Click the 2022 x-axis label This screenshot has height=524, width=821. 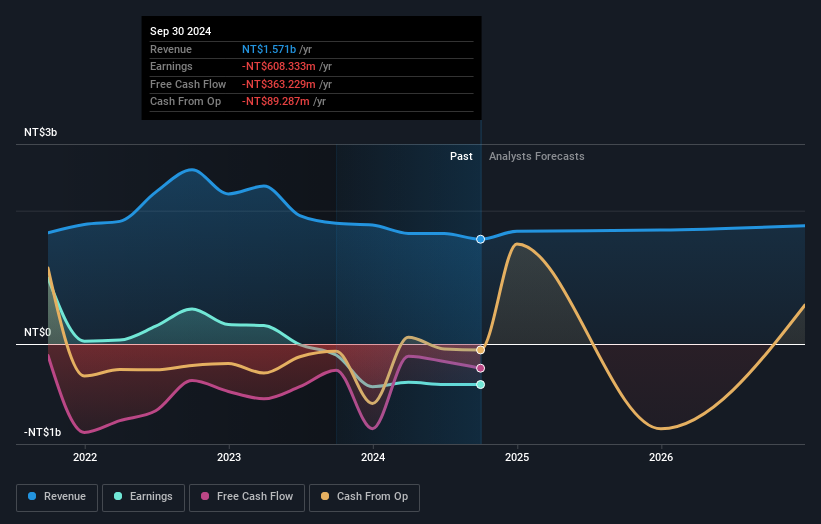[x=85, y=457]
